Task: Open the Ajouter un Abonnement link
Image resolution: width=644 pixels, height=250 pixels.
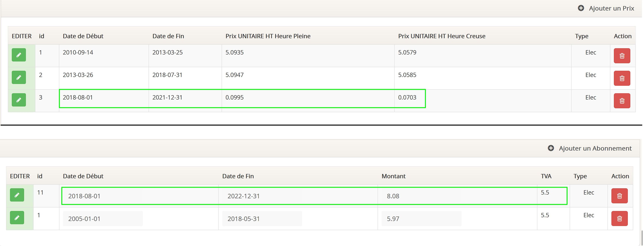Action: [595, 148]
